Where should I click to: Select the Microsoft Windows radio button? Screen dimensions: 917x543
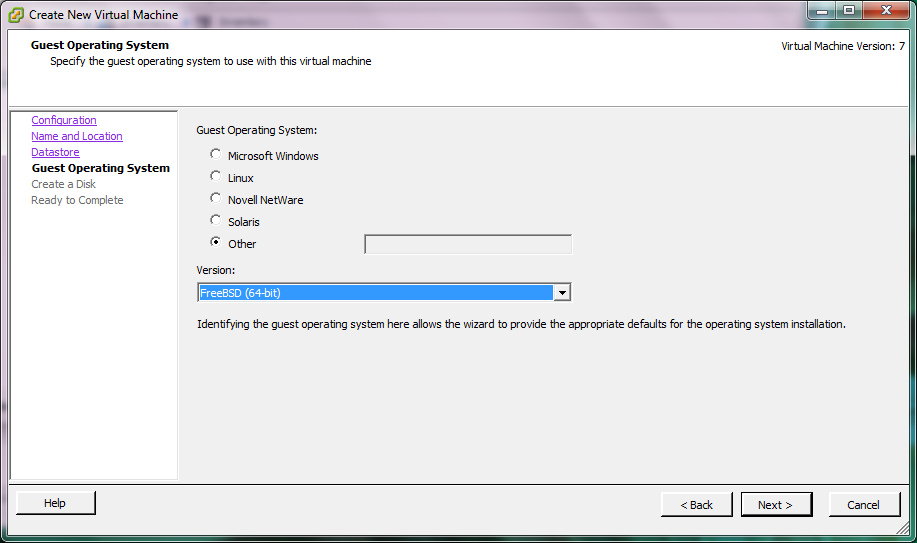point(215,154)
